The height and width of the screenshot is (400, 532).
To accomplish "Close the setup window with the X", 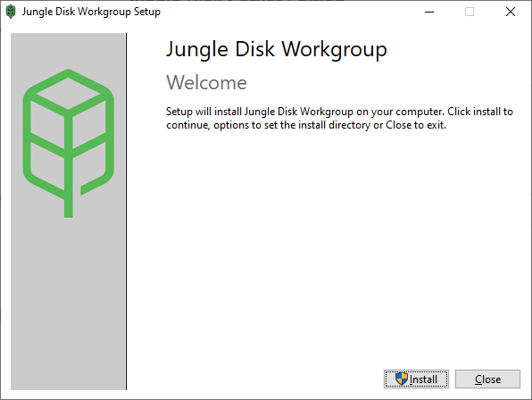I will [511, 12].
